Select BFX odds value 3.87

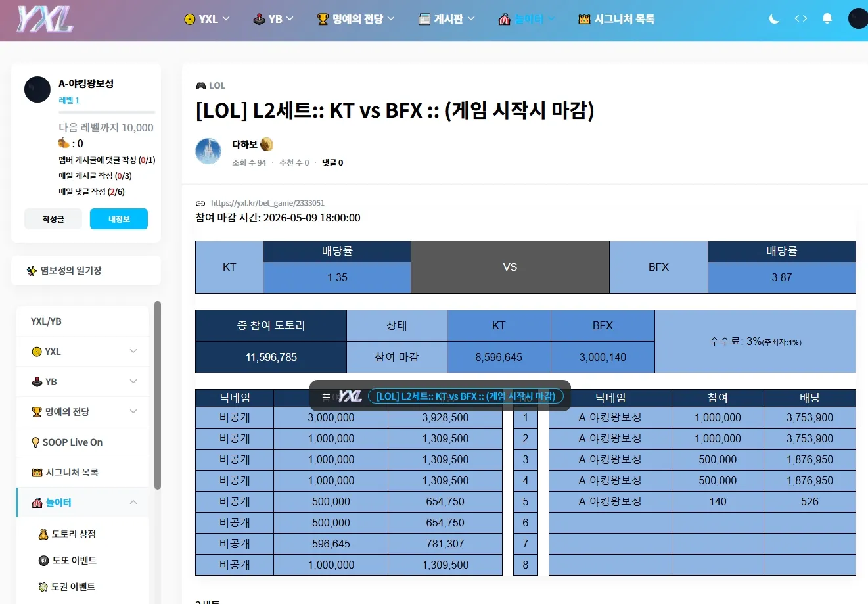(782, 277)
